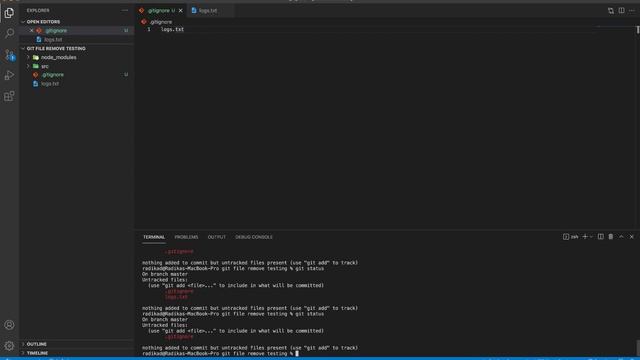Switch to the Terminal panel tab

click(154, 237)
